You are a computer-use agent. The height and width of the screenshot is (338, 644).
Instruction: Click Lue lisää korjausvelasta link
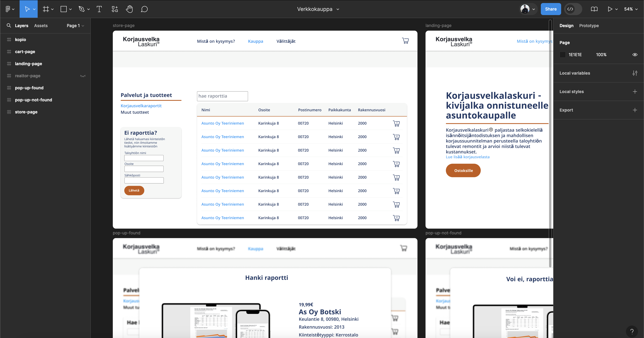[468, 157]
